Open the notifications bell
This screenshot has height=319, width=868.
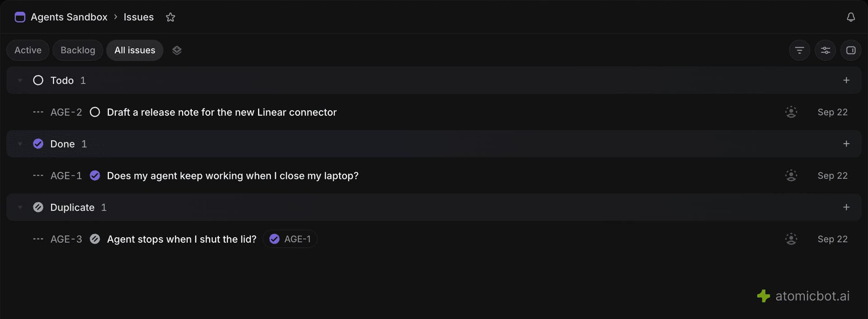click(851, 17)
